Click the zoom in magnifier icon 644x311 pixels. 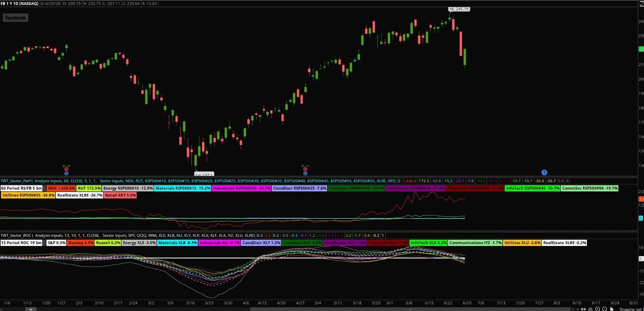pyautogui.click(x=598, y=309)
